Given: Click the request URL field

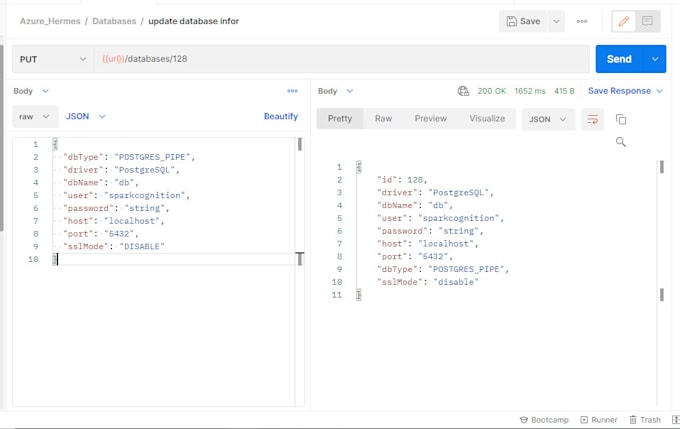Looking at the screenshot, I should (342, 59).
